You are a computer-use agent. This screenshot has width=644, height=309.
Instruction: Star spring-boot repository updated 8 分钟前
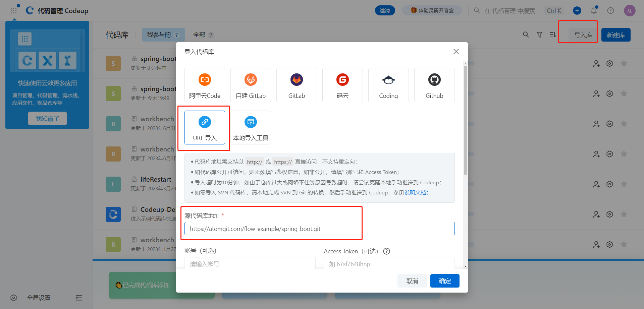pyautogui.click(x=624, y=63)
